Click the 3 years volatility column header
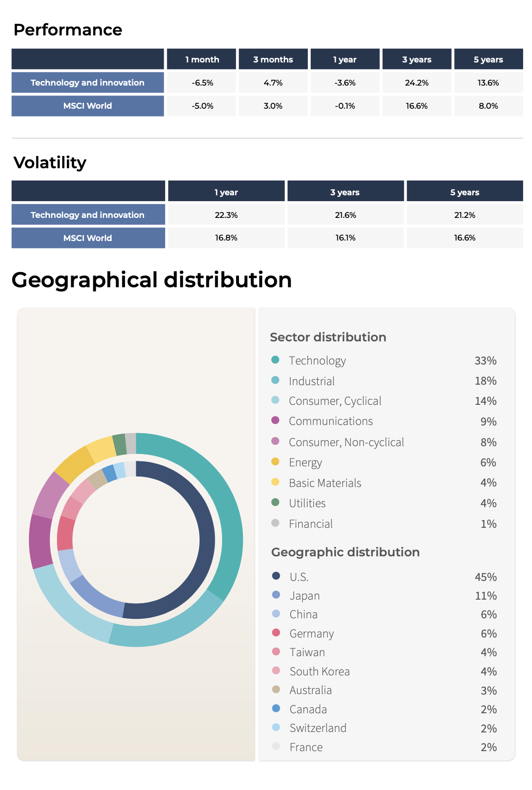Screen dimensions: 532x790 point(345,191)
